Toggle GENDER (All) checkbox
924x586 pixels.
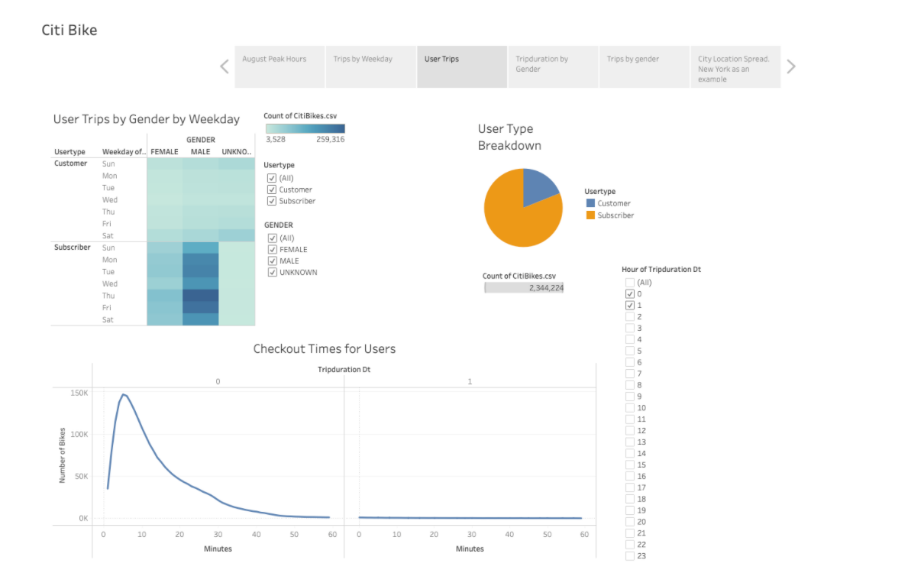pyautogui.click(x=272, y=238)
